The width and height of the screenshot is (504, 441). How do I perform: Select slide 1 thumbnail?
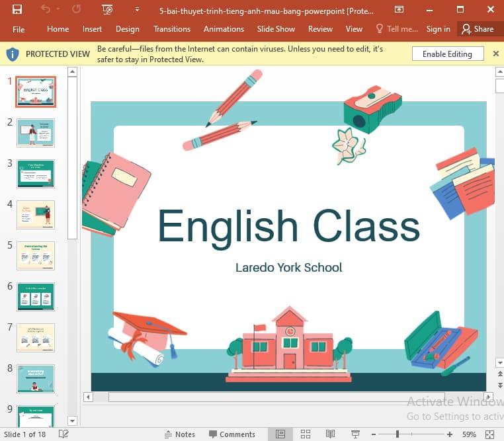[x=36, y=92]
